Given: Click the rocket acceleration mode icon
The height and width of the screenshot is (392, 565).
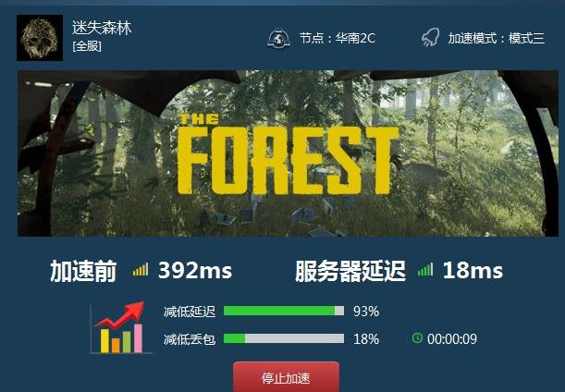Looking at the screenshot, I should (431, 38).
